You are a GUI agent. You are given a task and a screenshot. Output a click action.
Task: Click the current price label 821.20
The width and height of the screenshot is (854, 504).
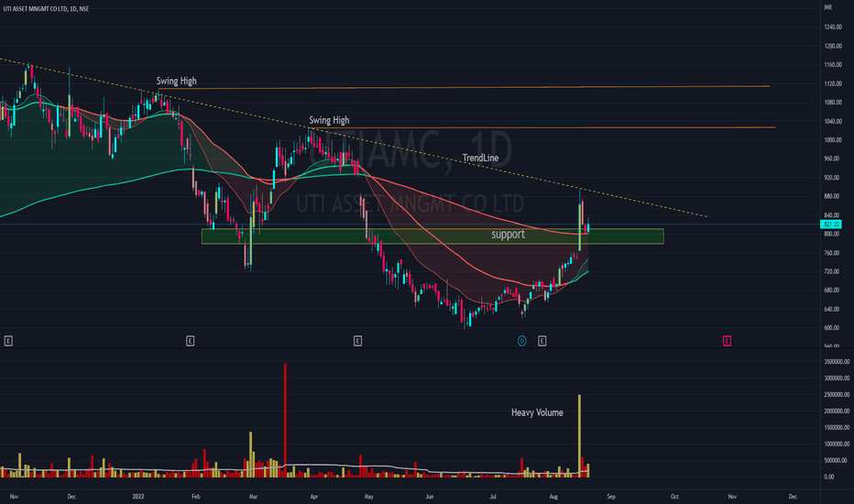(x=831, y=225)
